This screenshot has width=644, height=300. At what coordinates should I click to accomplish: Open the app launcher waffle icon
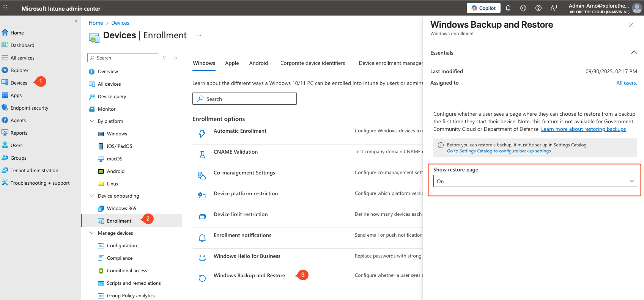pos(5,8)
